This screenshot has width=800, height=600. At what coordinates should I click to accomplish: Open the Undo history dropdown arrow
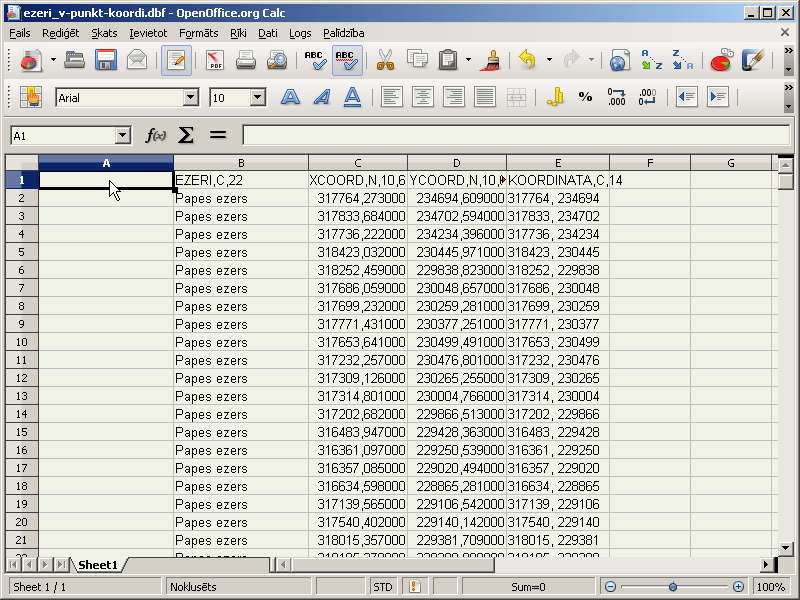[x=549, y=60]
